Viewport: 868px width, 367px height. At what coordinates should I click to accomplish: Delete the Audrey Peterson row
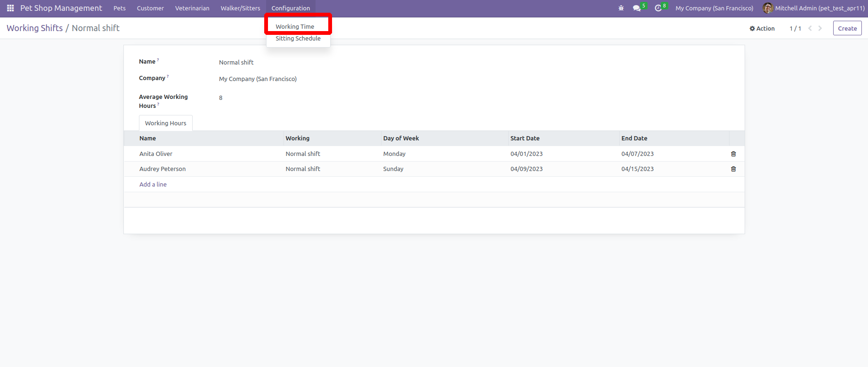coord(733,169)
